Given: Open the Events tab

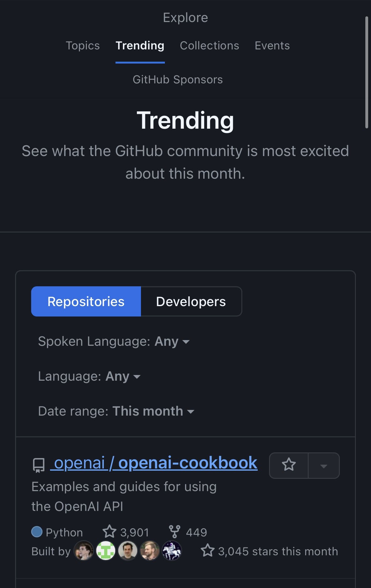Looking at the screenshot, I should pos(272,46).
